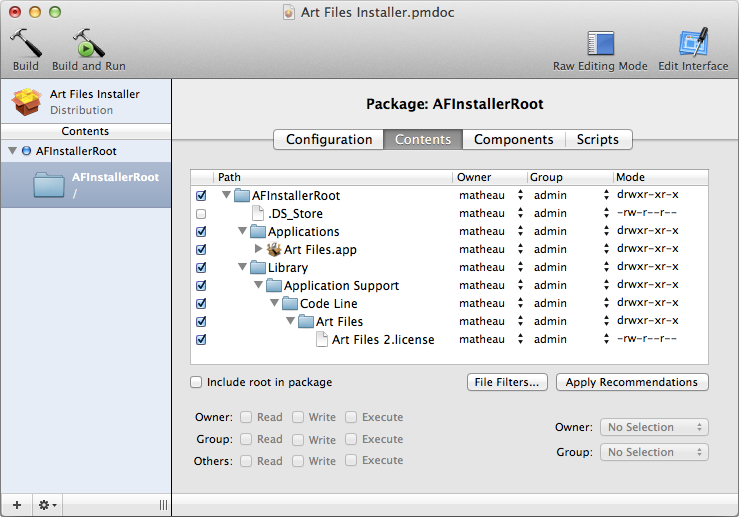Click the AFInstallerRoot folder icon in the sidebar
Screen dimensions: 739x517
tap(49, 185)
